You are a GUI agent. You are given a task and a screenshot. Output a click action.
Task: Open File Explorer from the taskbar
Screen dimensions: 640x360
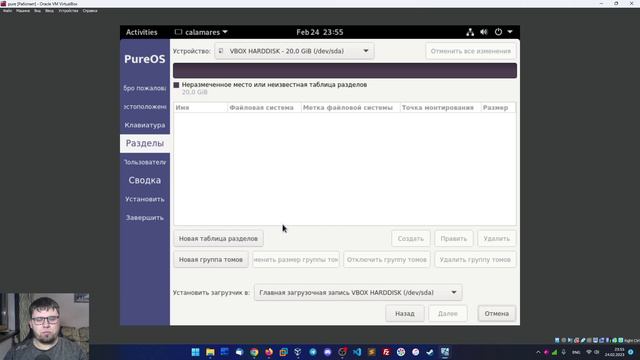tap(210, 352)
